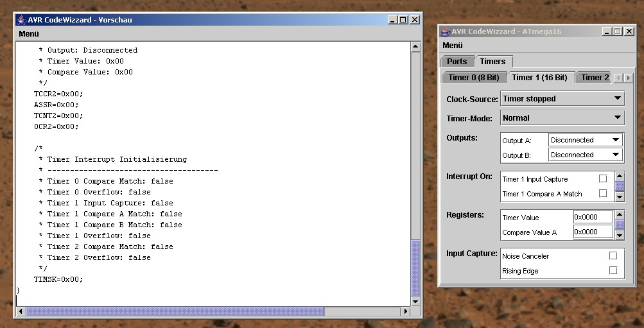This screenshot has width=644, height=328.
Task: Click Registers list scroll up arrow
Action: coord(620,214)
